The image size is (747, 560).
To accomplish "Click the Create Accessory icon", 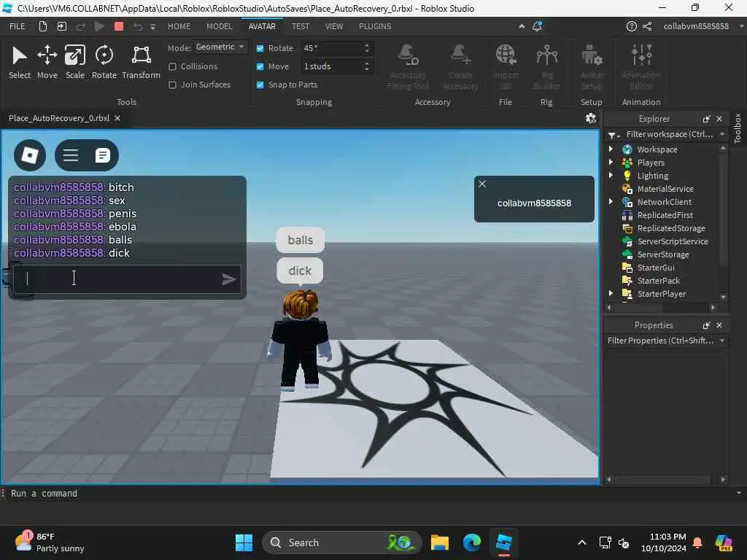I will [x=460, y=66].
